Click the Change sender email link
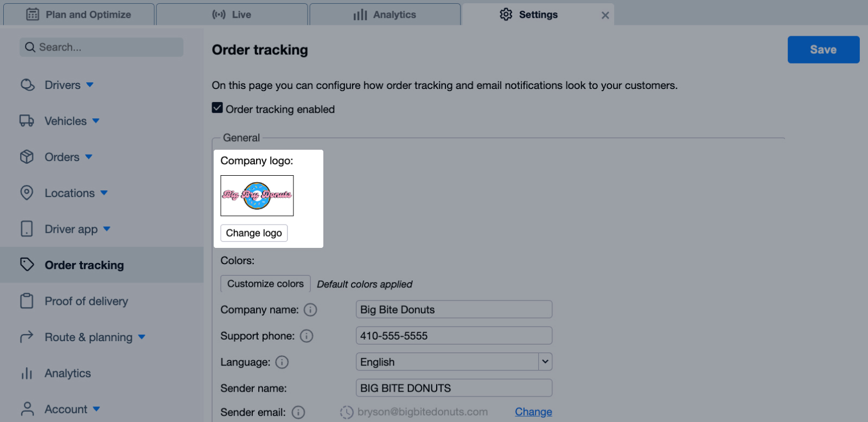This screenshot has height=422, width=868. 533,412
